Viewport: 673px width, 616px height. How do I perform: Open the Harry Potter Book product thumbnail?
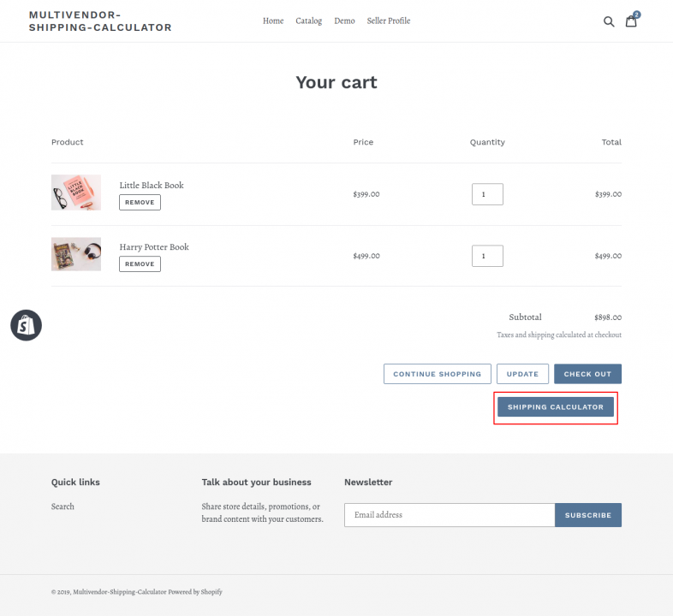pyautogui.click(x=76, y=254)
